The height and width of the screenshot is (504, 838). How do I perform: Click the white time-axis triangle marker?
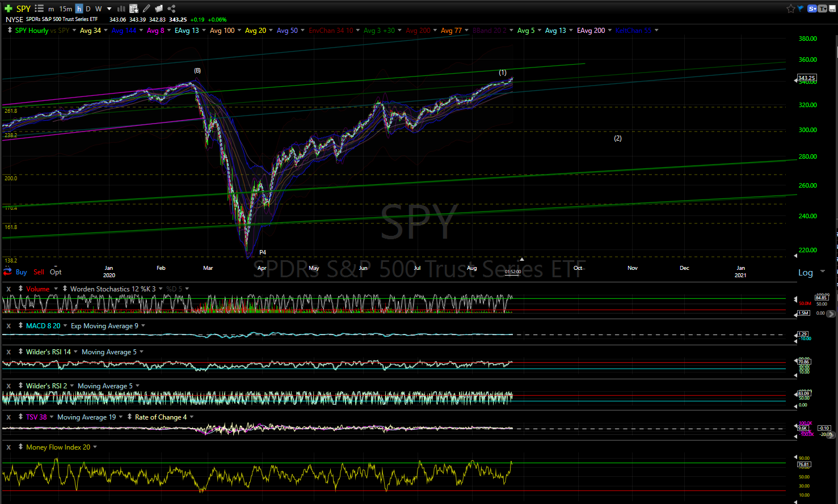(x=521, y=260)
